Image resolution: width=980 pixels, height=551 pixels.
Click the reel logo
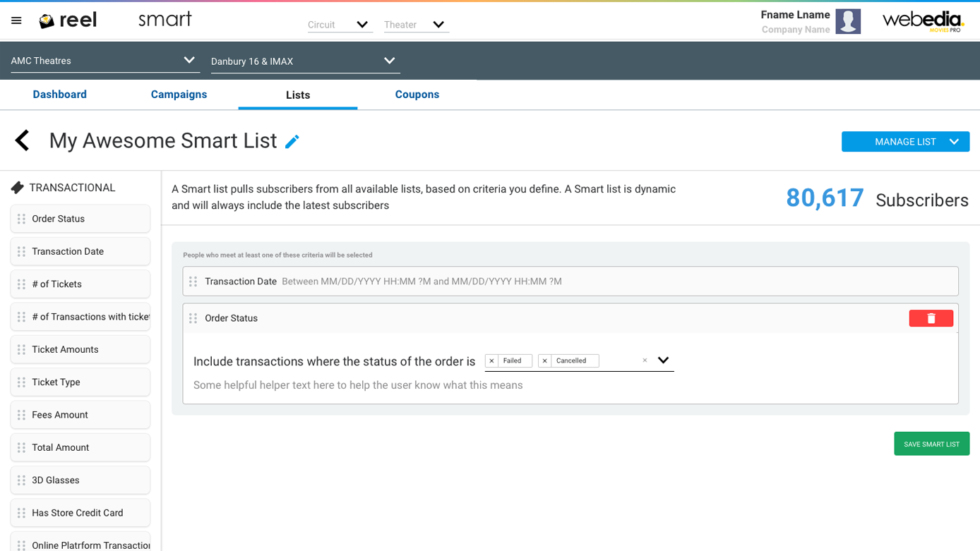[x=68, y=21]
